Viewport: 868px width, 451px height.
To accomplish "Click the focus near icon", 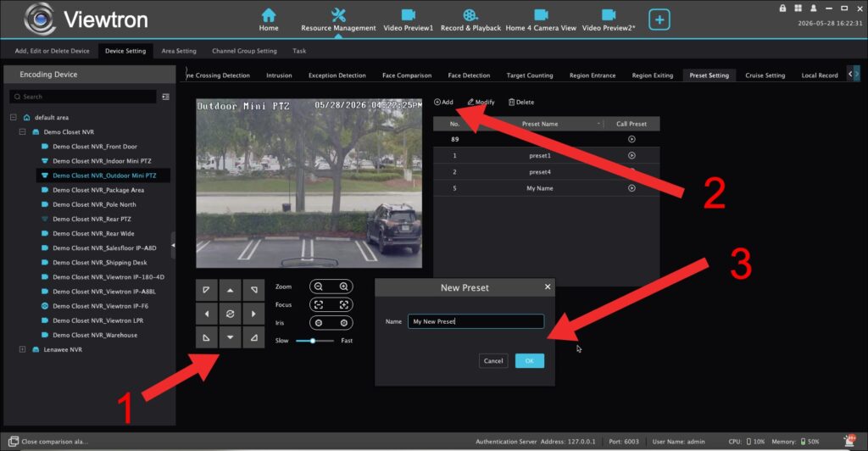I will coord(319,304).
